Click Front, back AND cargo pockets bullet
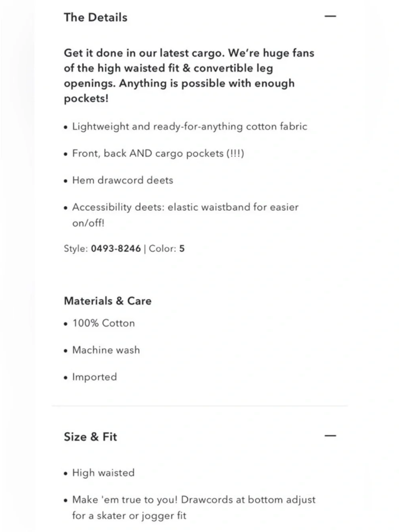 tap(154, 153)
